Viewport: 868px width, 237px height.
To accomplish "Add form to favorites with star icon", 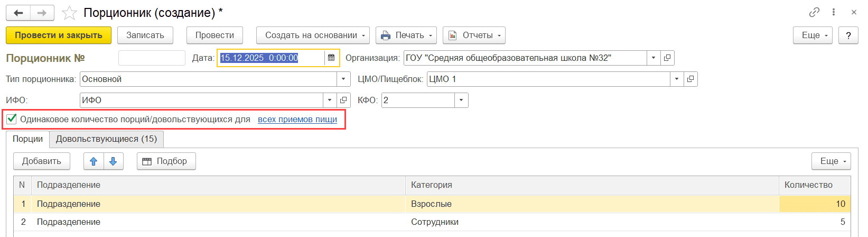I will tap(69, 13).
